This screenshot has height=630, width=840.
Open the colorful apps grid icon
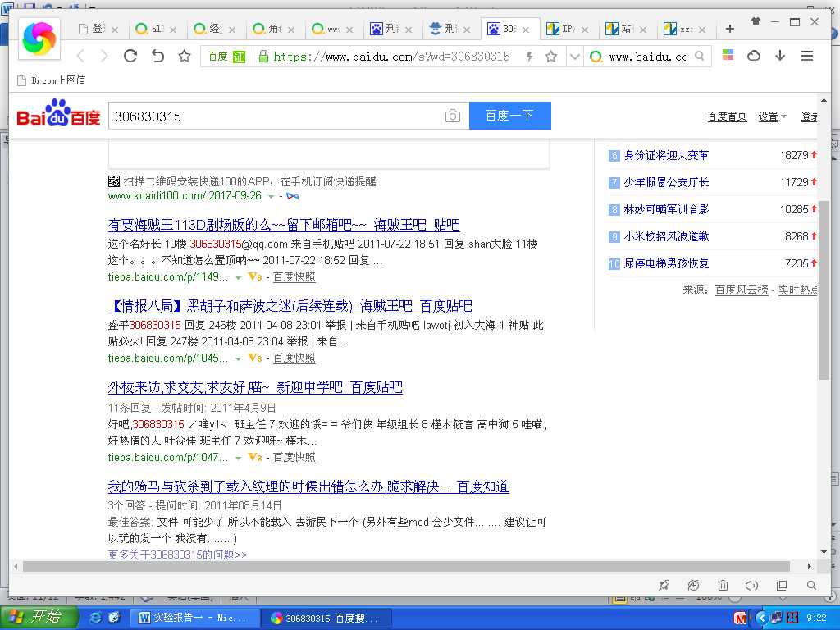pos(728,55)
